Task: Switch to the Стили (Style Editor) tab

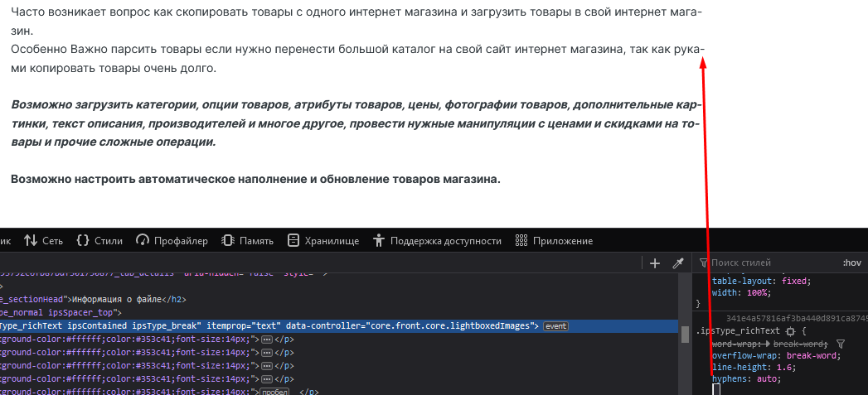Action: coord(99,241)
